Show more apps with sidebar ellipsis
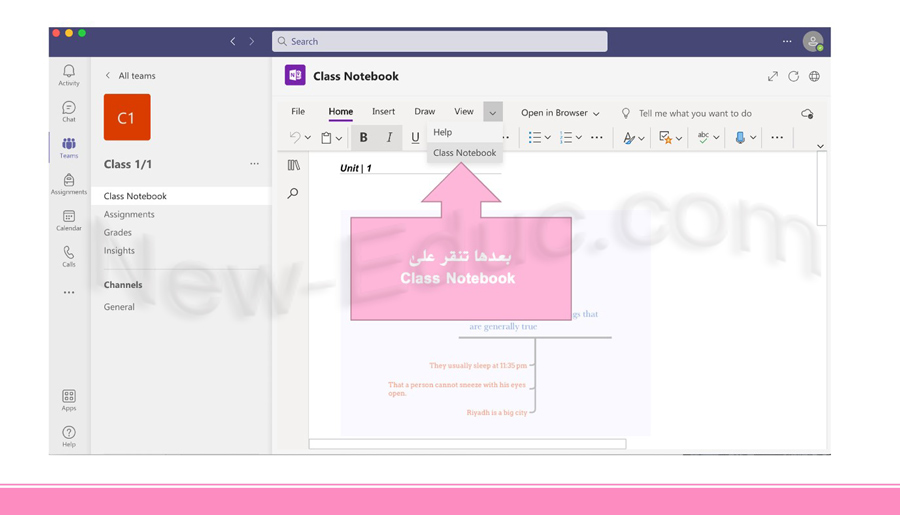The height and width of the screenshot is (515, 900). point(69,292)
